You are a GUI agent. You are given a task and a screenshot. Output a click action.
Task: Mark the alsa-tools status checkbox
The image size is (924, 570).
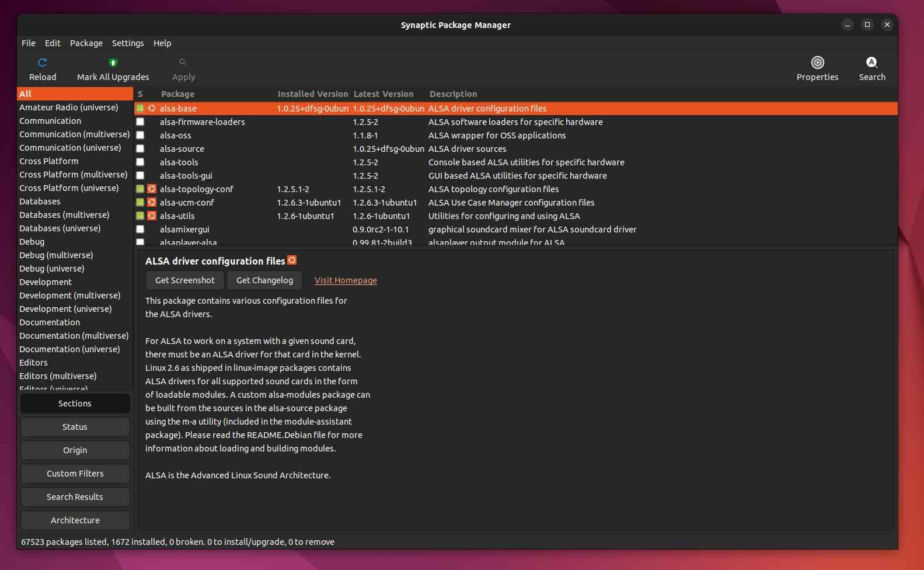click(x=140, y=162)
